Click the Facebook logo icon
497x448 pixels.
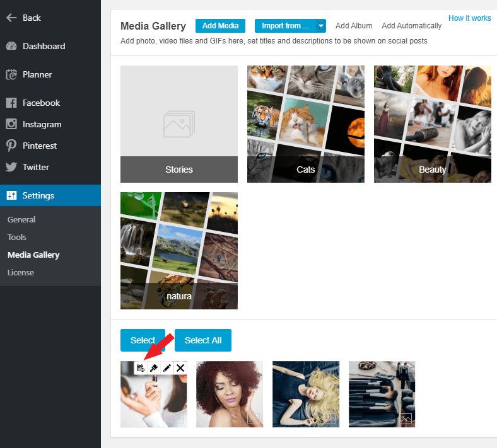[11, 103]
